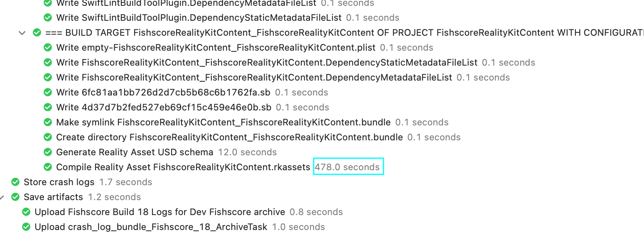The width and height of the screenshot is (644, 235).
Task: Open Upload Fishscore Build 18 Logs entry
Action: (160, 212)
